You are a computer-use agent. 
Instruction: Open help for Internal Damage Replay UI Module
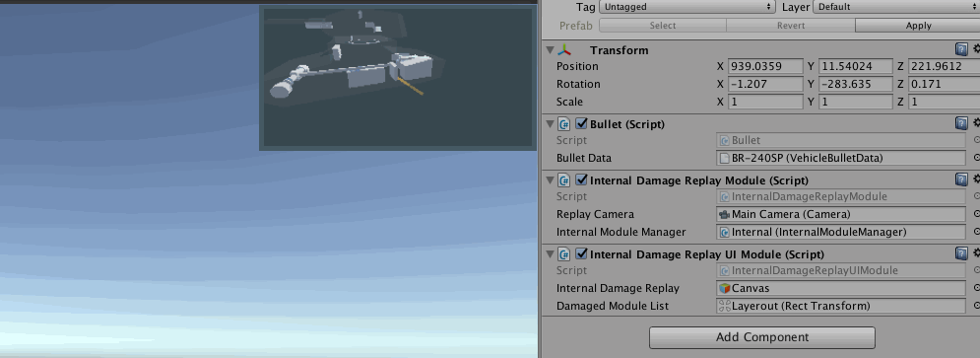[961, 254]
